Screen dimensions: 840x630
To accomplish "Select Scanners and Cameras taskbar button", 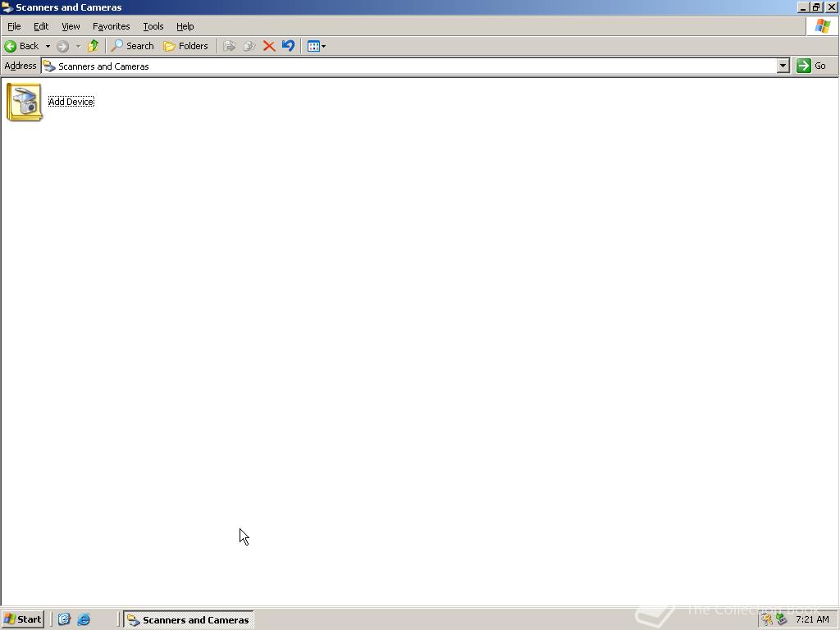I will point(189,620).
